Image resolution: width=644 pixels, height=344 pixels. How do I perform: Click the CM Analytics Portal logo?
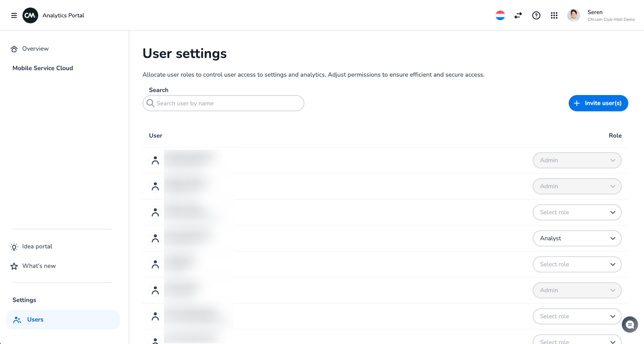[31, 15]
